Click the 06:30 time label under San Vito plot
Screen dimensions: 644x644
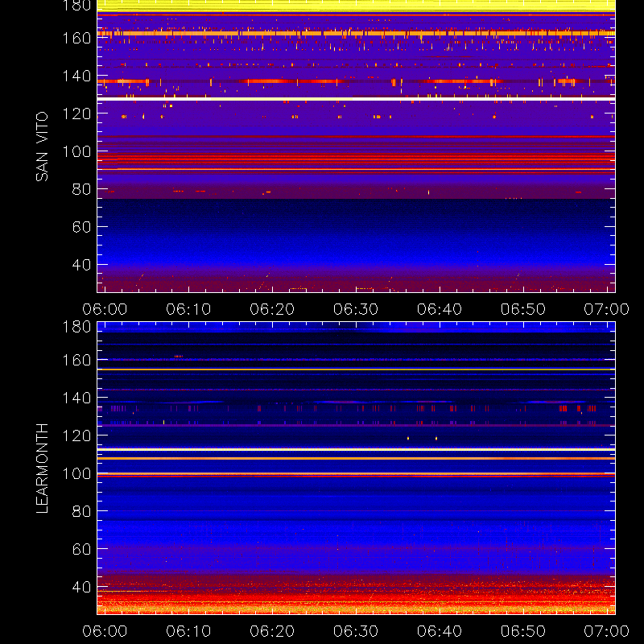pyautogui.click(x=356, y=309)
